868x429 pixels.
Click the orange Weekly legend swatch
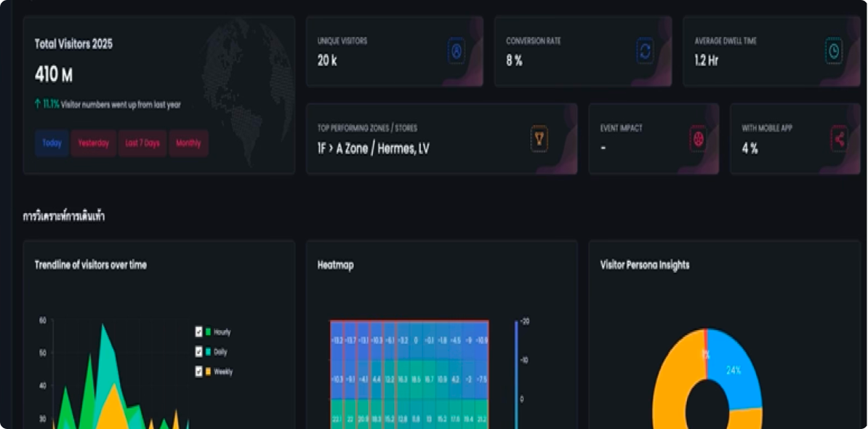coord(208,372)
